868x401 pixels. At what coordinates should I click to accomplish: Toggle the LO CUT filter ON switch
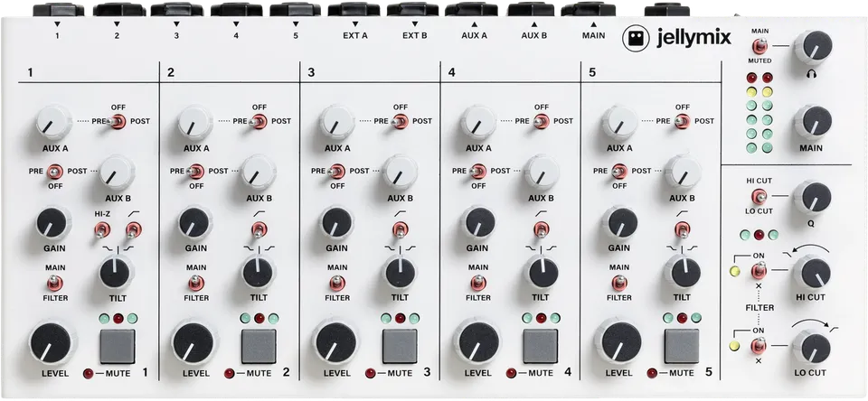pos(759,346)
